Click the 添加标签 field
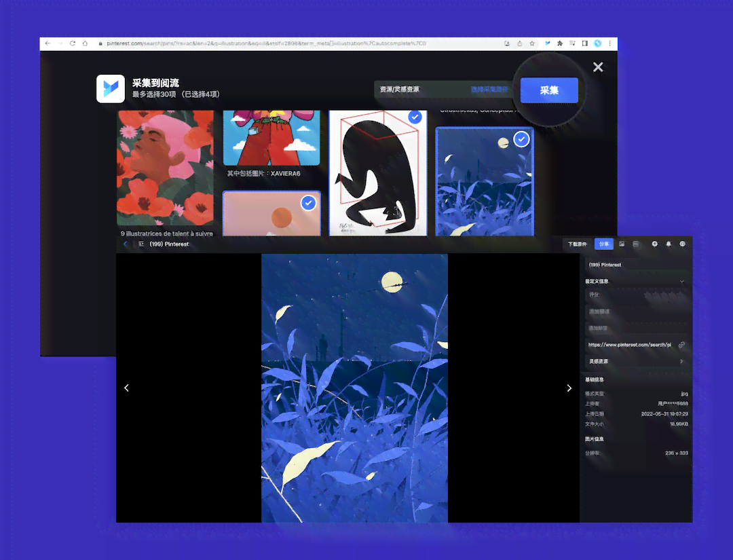Viewport: 733px width, 560px height. click(636, 328)
